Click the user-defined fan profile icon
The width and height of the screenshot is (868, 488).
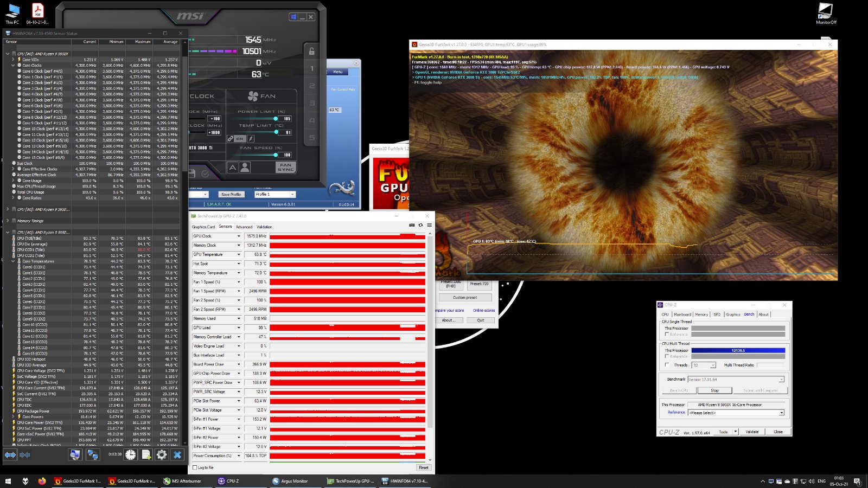(245, 168)
